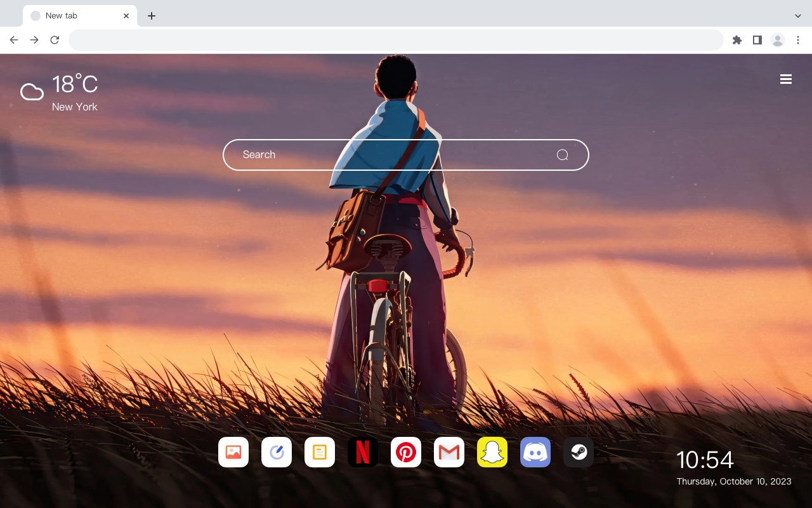Open the yellow notes shortcut icon
This screenshot has height=508, width=812.
click(x=320, y=452)
